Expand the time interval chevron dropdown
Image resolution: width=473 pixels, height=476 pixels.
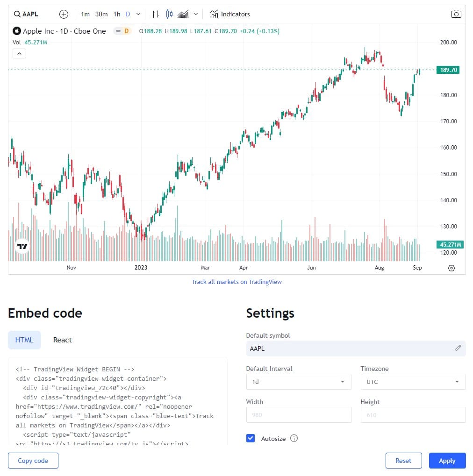pos(138,14)
